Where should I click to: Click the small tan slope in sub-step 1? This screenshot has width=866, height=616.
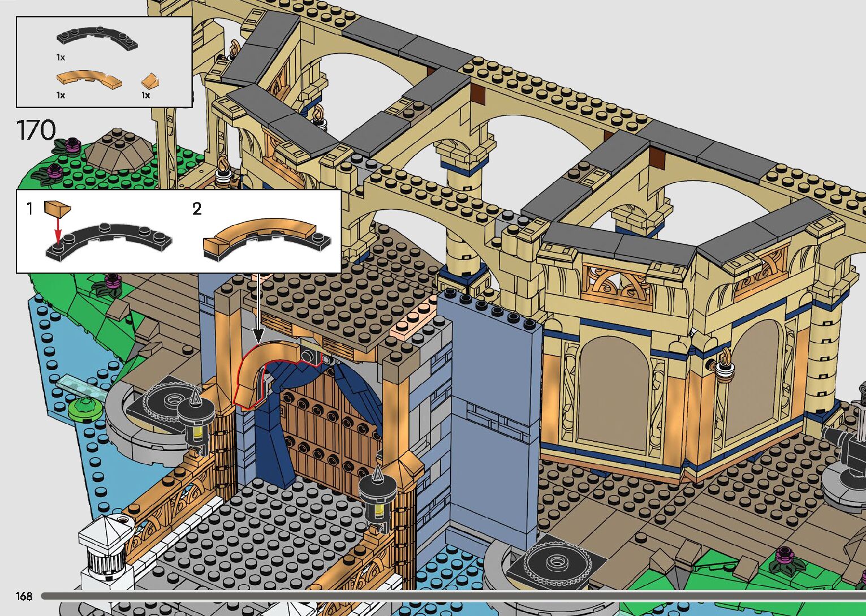58,209
